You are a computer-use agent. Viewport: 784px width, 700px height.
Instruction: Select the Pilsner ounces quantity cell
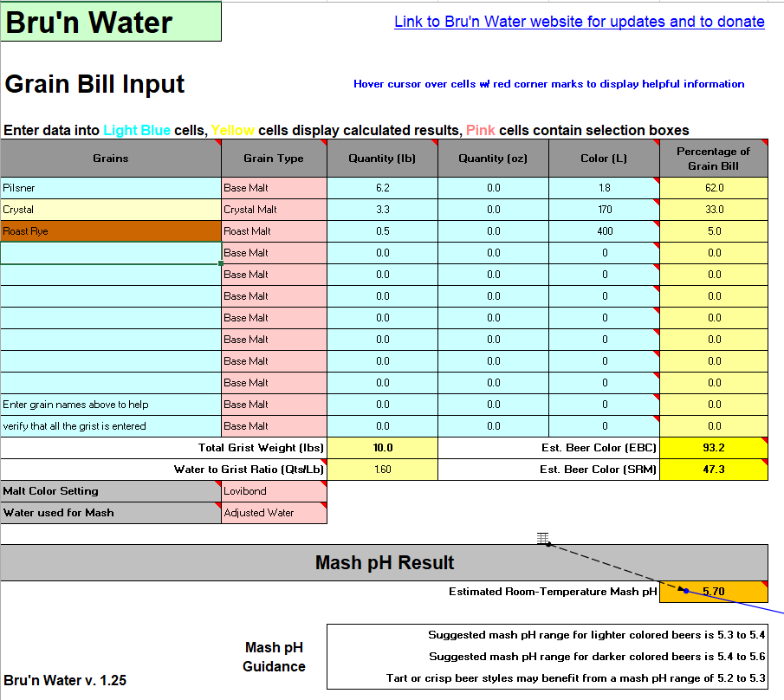[494, 188]
